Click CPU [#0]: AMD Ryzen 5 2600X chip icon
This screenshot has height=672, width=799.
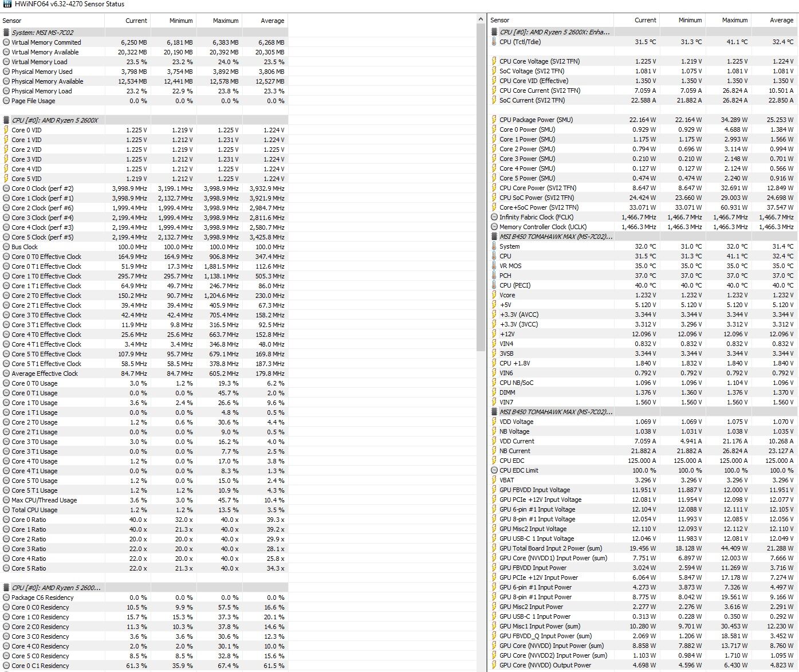tap(6, 120)
